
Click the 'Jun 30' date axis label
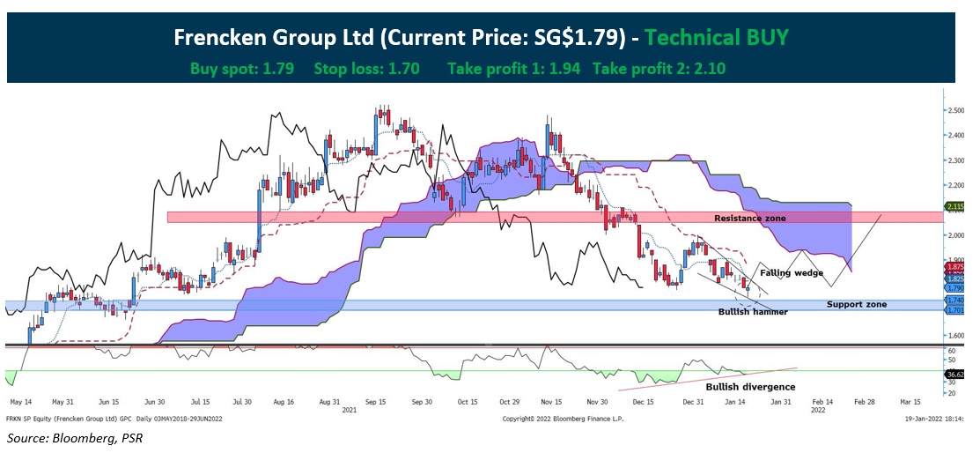tap(154, 402)
